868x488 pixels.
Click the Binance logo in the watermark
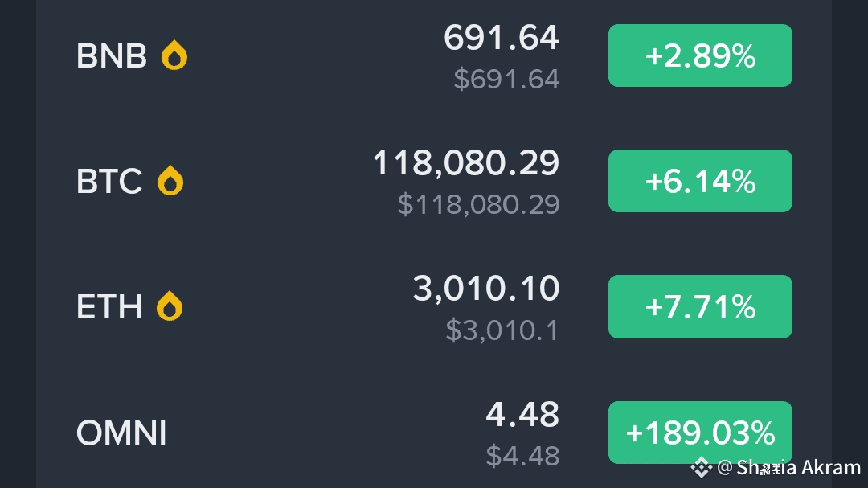tap(701, 468)
